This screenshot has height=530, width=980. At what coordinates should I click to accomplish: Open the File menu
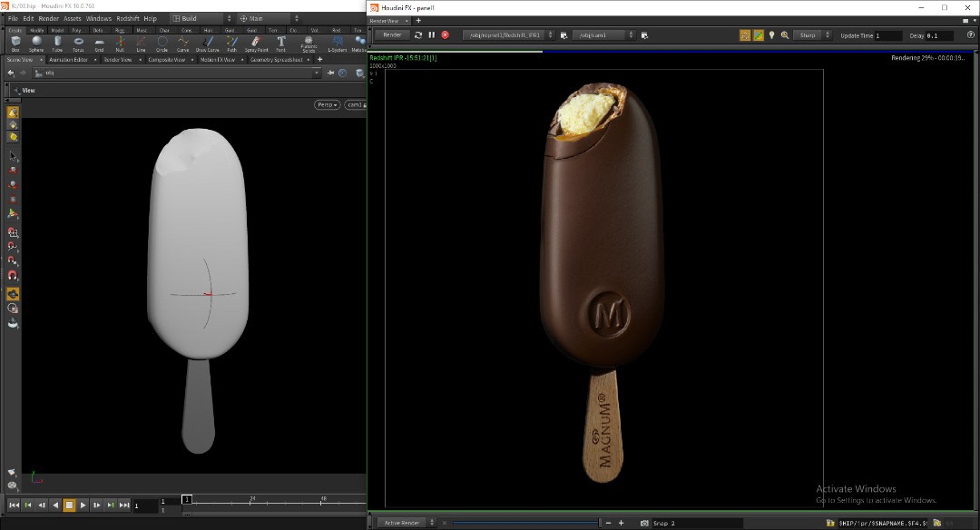[x=13, y=19]
